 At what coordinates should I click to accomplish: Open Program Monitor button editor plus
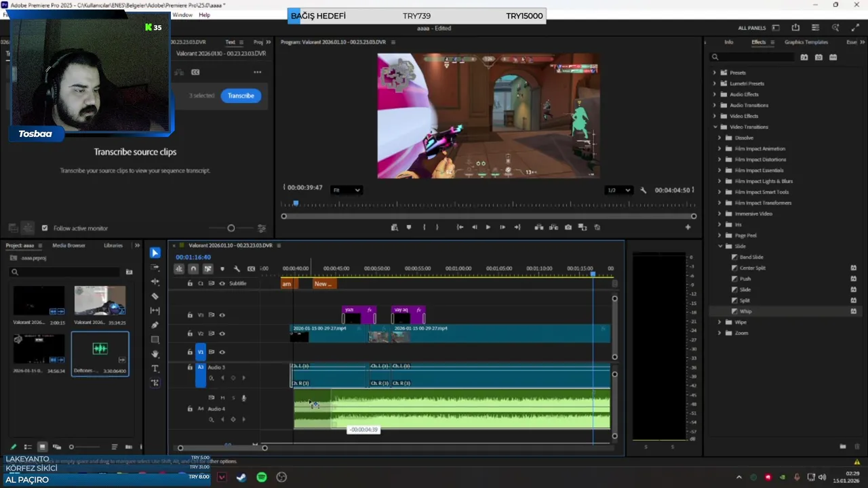pyautogui.click(x=688, y=227)
